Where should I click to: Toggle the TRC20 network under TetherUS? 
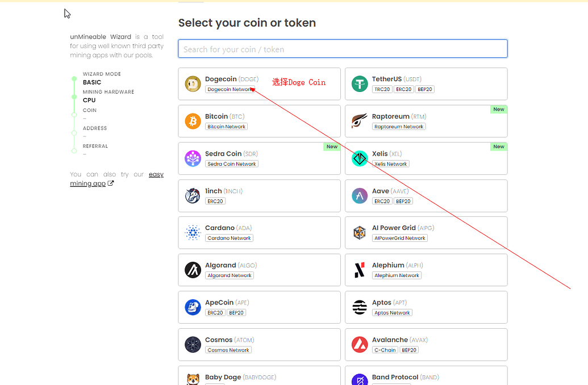(382, 89)
